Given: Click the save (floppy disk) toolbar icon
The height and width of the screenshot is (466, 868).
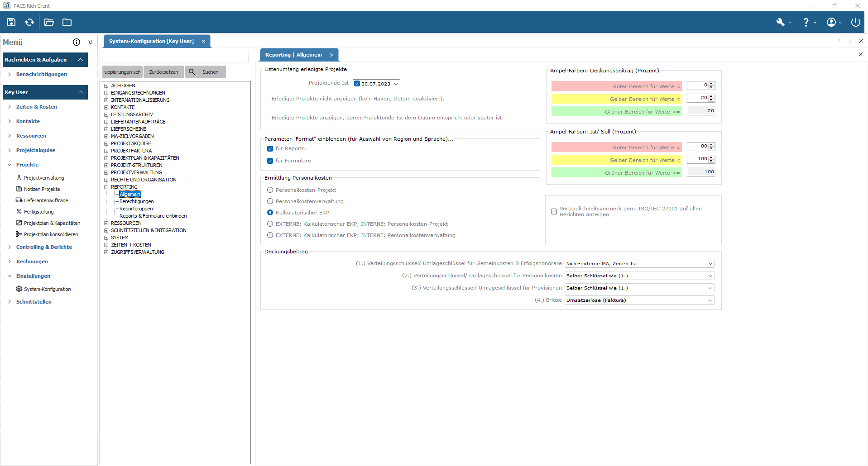Looking at the screenshot, I should (11, 22).
